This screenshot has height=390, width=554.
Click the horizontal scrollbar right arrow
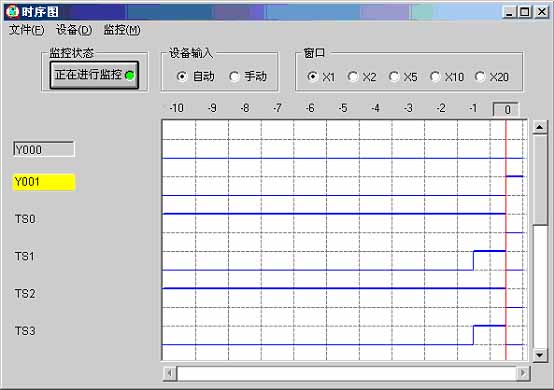[523, 373]
